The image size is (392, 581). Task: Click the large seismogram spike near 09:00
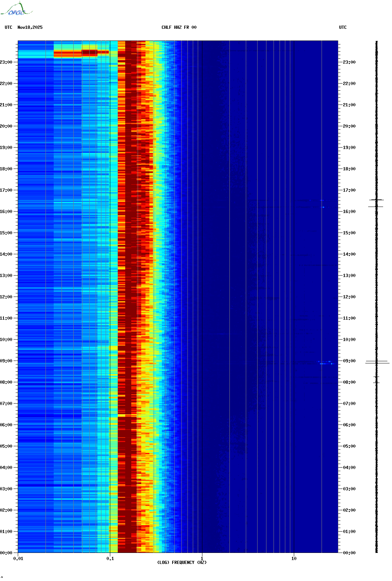click(377, 362)
